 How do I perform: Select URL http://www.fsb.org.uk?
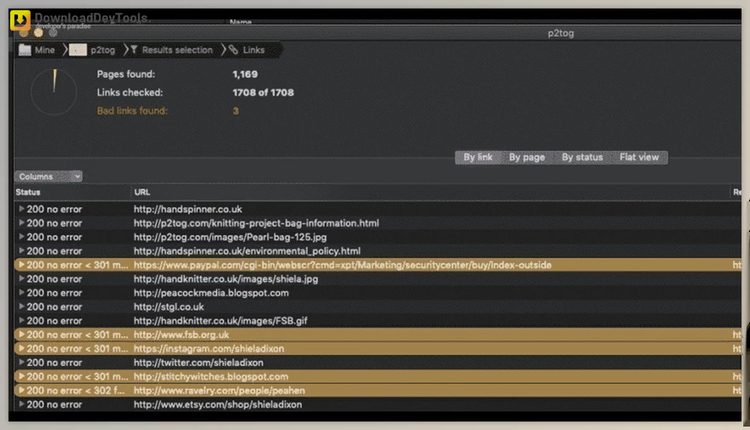pyautogui.click(x=181, y=334)
